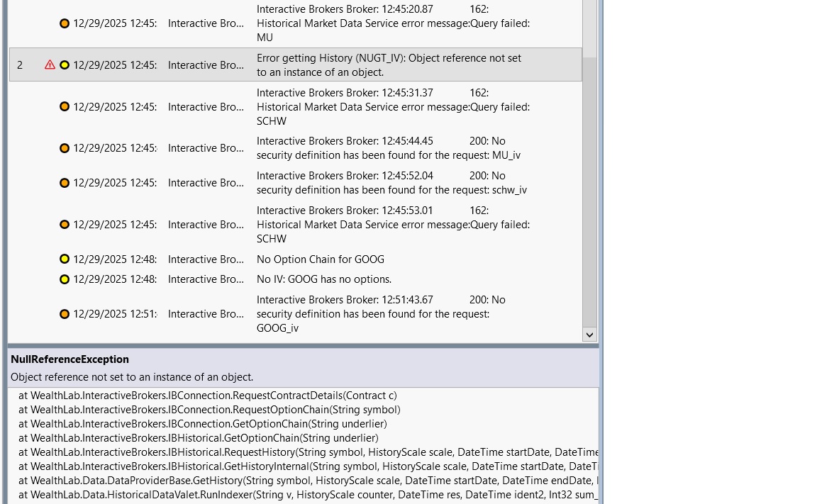Click orange circle on GOOG_iv 12:51 row
Viewport: 817px width, 504px height.
[65, 314]
